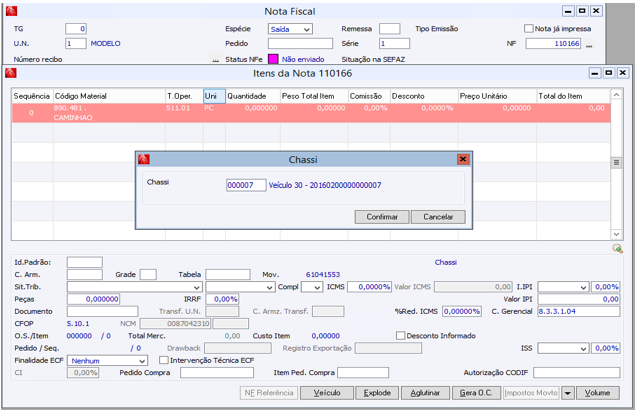Click the Total do Item column header

pos(573,96)
